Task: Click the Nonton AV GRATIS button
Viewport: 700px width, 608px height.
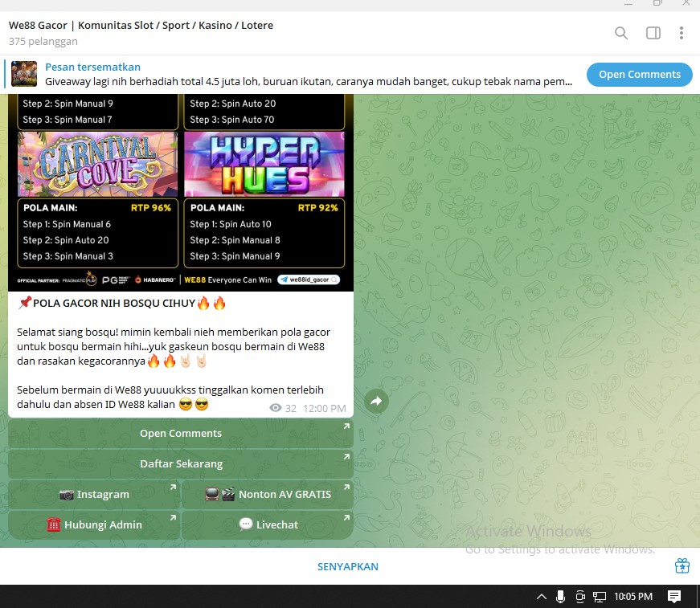Action: coord(267,494)
